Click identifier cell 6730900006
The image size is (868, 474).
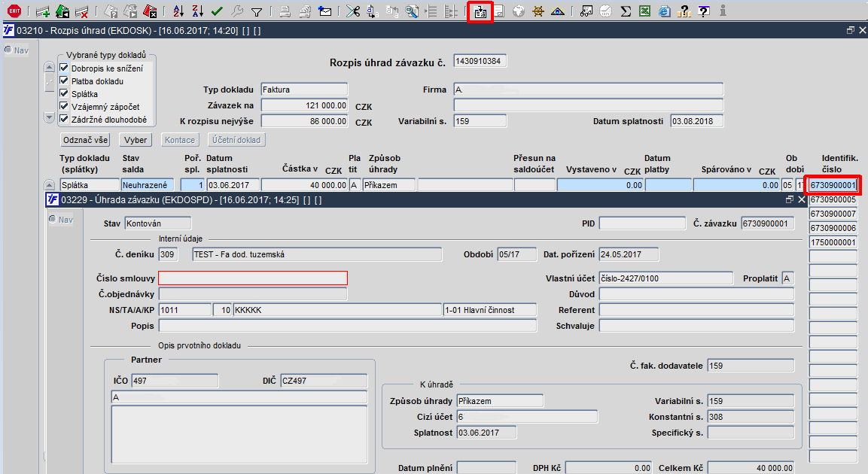(833, 228)
